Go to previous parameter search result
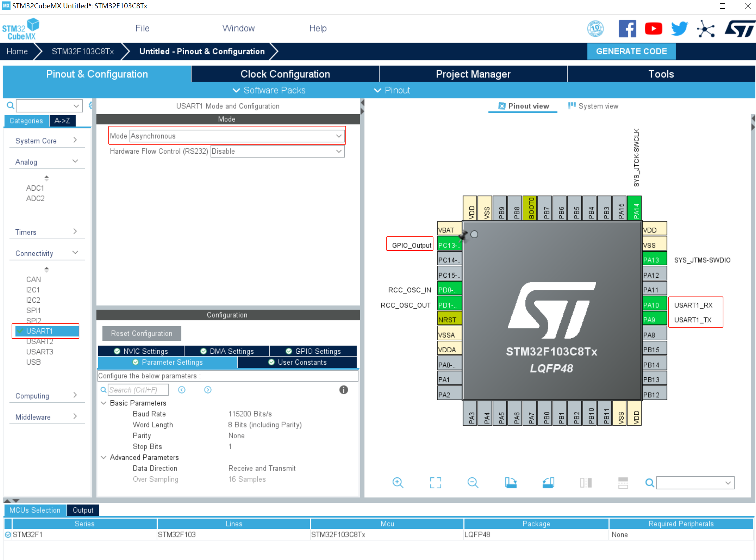Viewport: 756px width, 560px height. [182, 390]
